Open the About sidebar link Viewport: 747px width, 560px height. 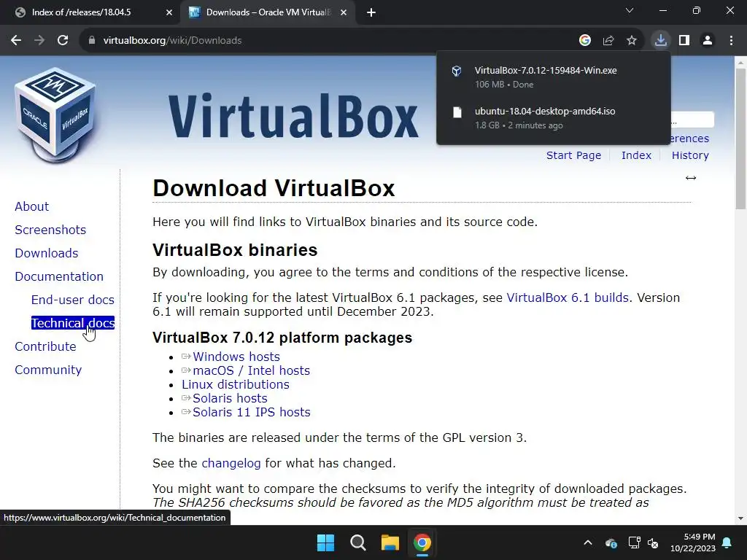click(x=32, y=206)
